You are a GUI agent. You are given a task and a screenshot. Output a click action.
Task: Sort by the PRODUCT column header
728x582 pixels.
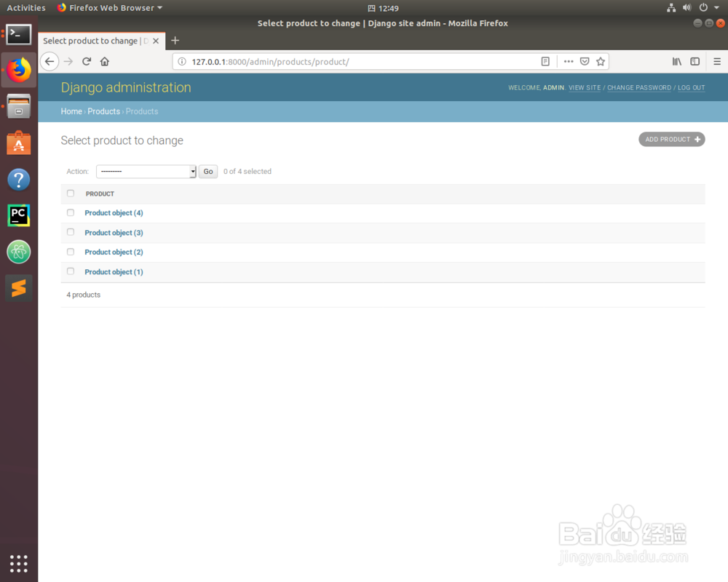tap(100, 194)
